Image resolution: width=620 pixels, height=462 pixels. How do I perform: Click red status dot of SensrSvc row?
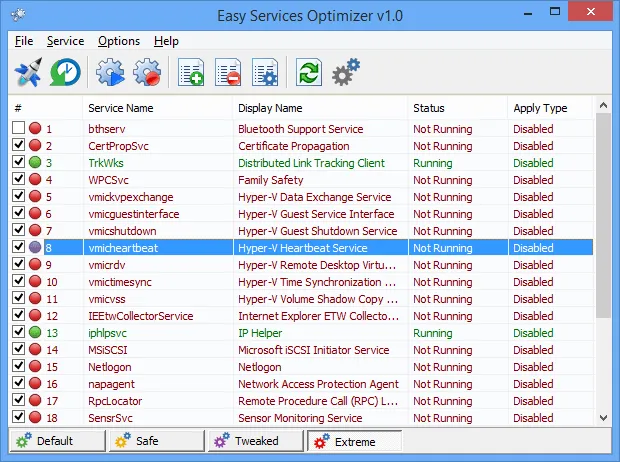coord(35,417)
